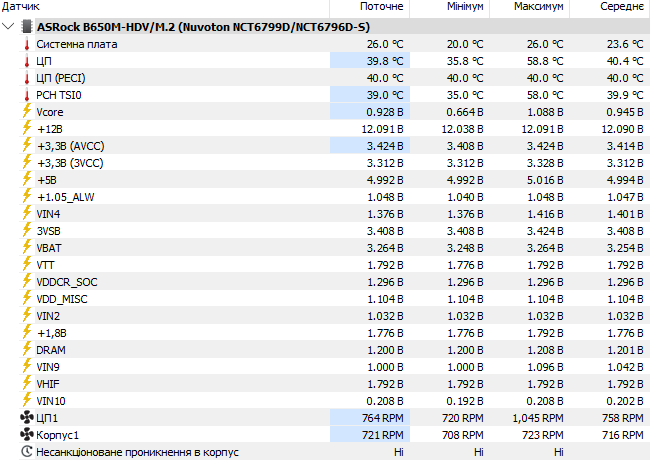
Task: Click the lightning icon beside 3VSB
Action: (x=27, y=230)
